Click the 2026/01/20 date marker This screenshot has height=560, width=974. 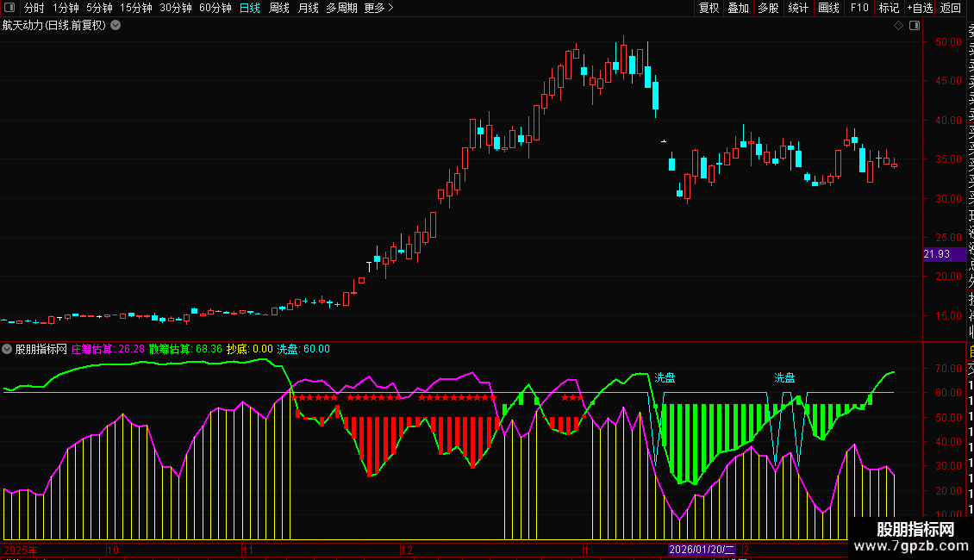pos(702,550)
